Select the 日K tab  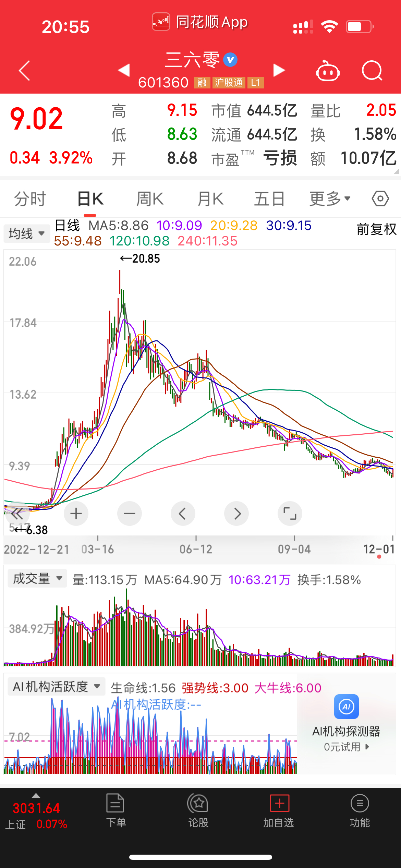pos(90,199)
